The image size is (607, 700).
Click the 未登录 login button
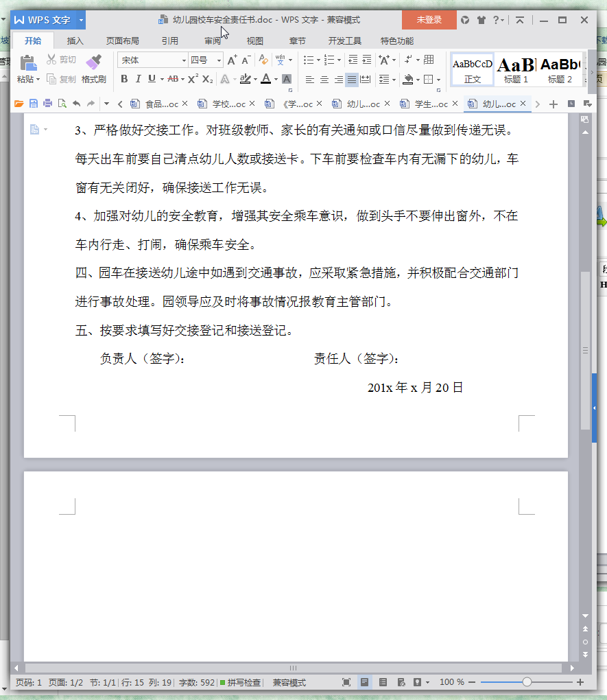tap(429, 20)
